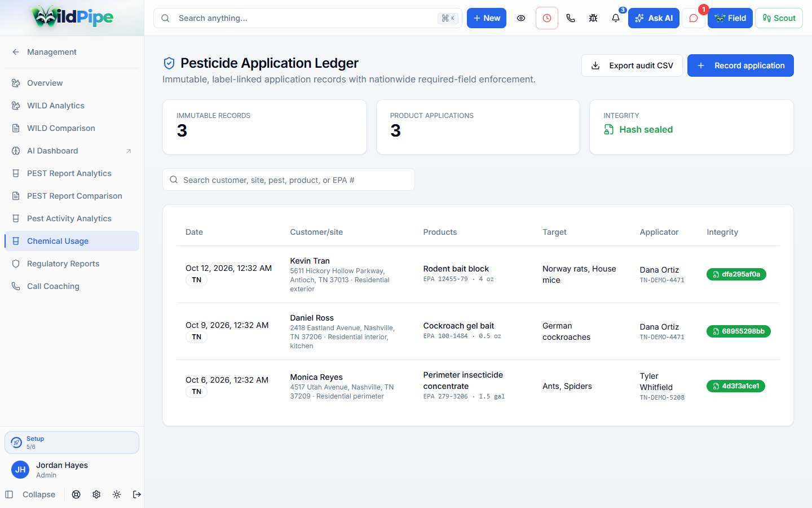
Task: Click the ledger search customer field
Action: (289, 179)
